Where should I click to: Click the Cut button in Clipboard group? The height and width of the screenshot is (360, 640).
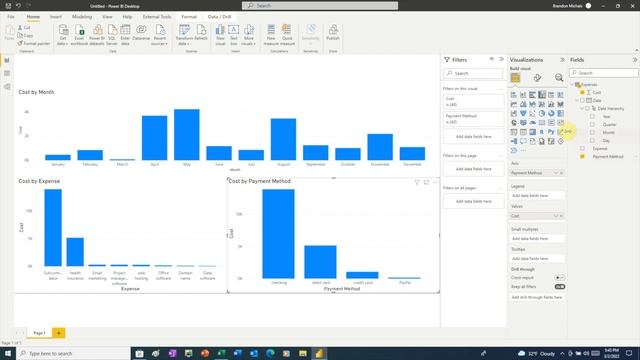point(24,28)
